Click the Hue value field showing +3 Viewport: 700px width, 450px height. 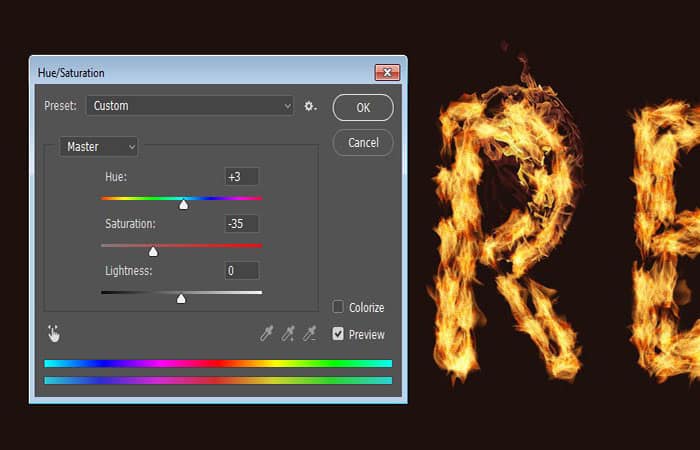pyautogui.click(x=242, y=176)
